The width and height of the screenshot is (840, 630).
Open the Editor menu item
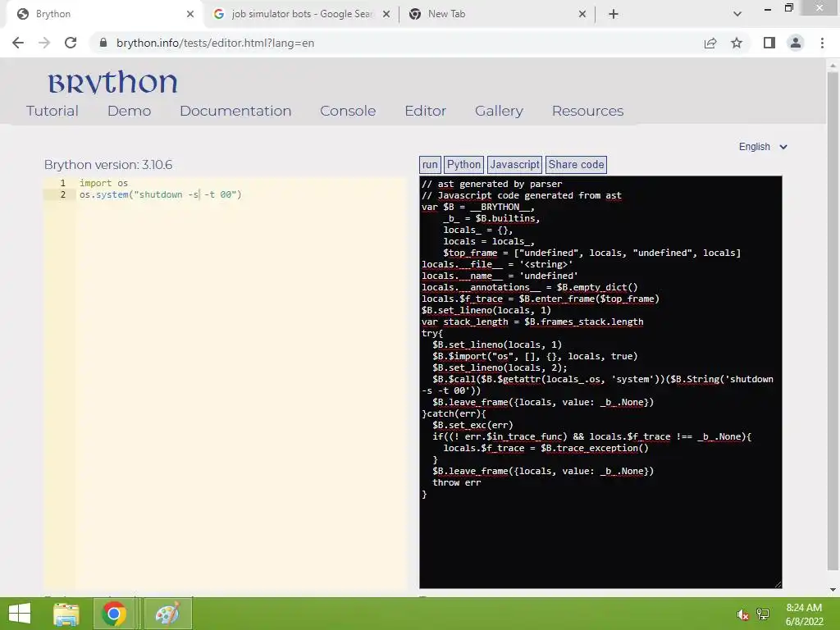426,111
